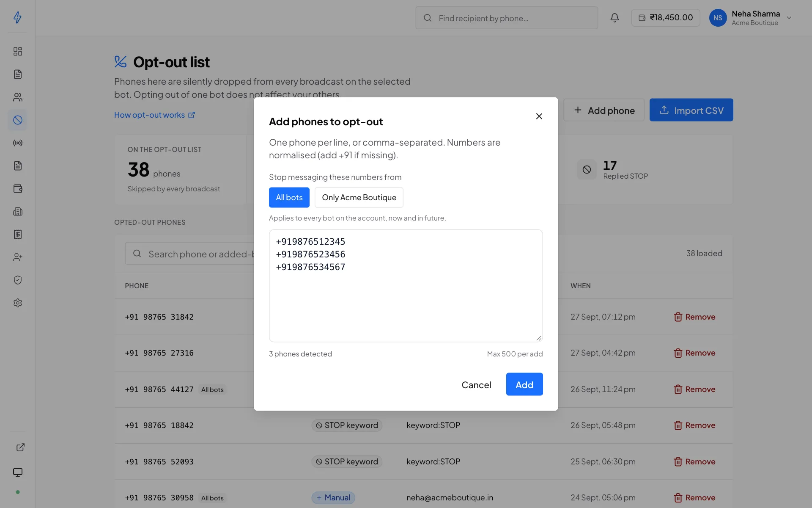Open the notifications bell
This screenshot has height=508, width=812.
(614, 18)
